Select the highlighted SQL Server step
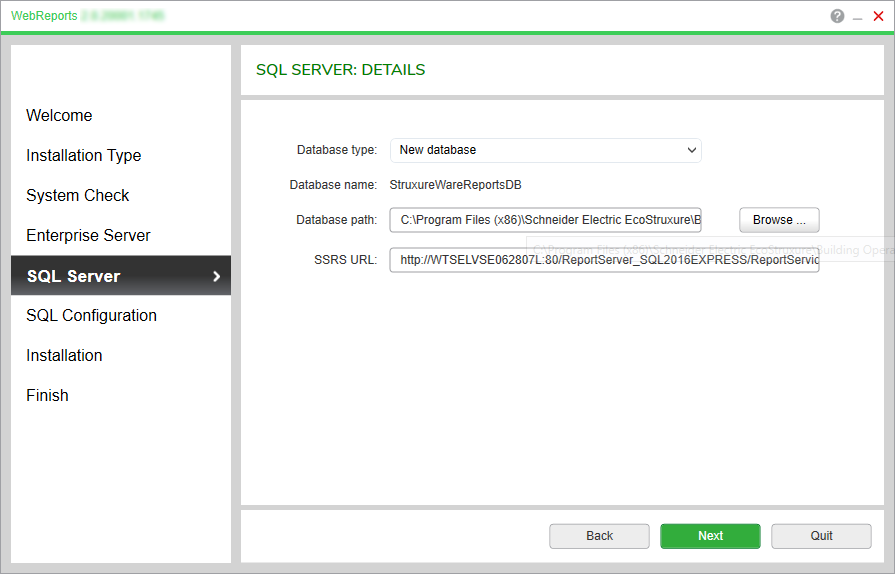This screenshot has width=895, height=574. pyautogui.click(x=74, y=276)
